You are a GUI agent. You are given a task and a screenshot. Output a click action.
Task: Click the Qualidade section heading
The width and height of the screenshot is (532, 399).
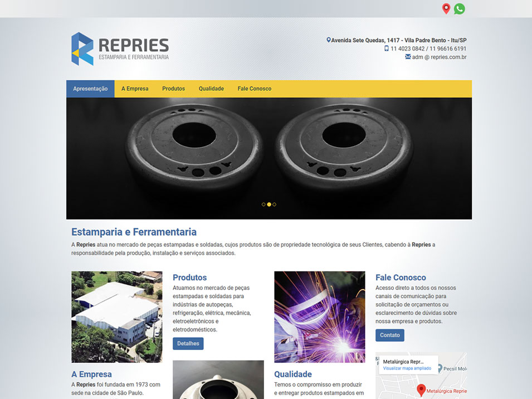(x=293, y=374)
